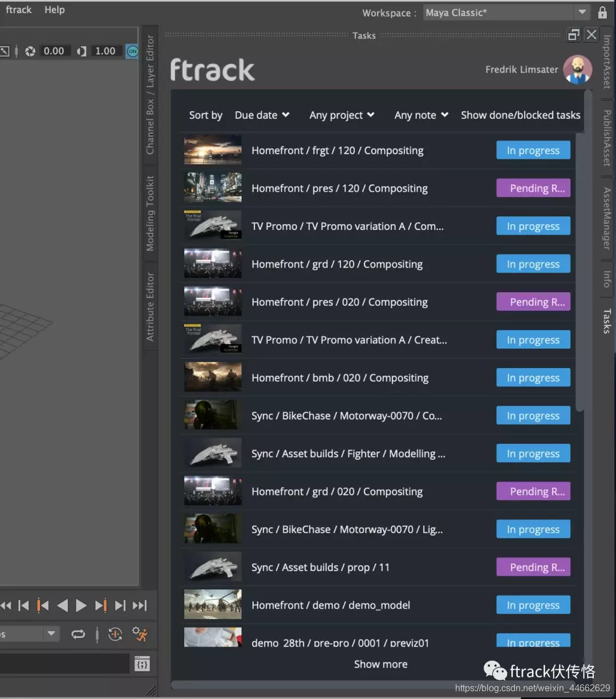This screenshot has height=699, width=616.
Task: Click the Tasks panel vertical scrollbar
Action: [x=580, y=272]
